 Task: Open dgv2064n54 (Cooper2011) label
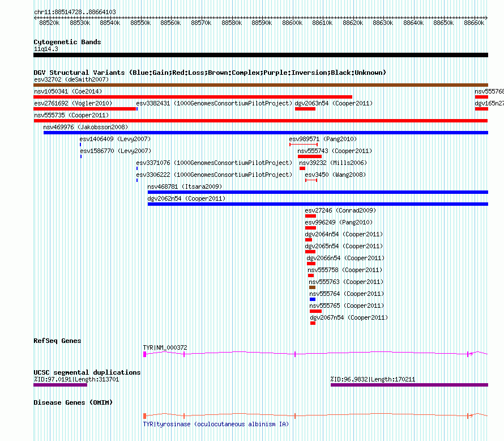344,234
